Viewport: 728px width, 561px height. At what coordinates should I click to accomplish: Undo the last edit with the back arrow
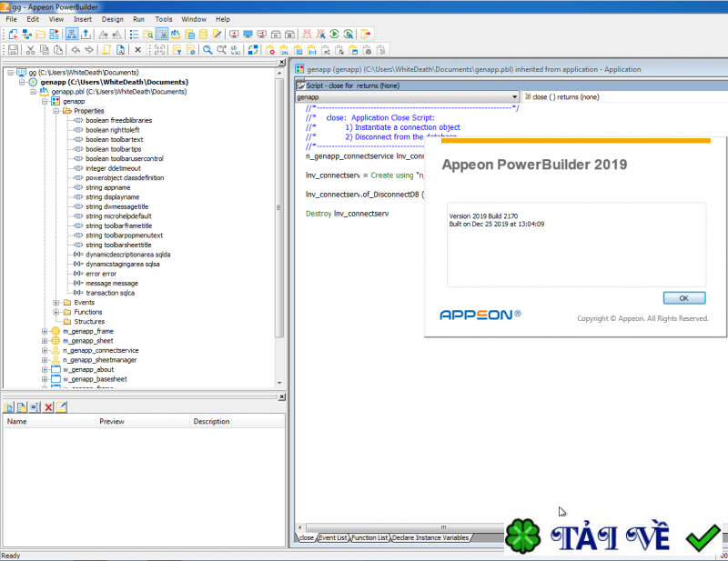point(76,48)
